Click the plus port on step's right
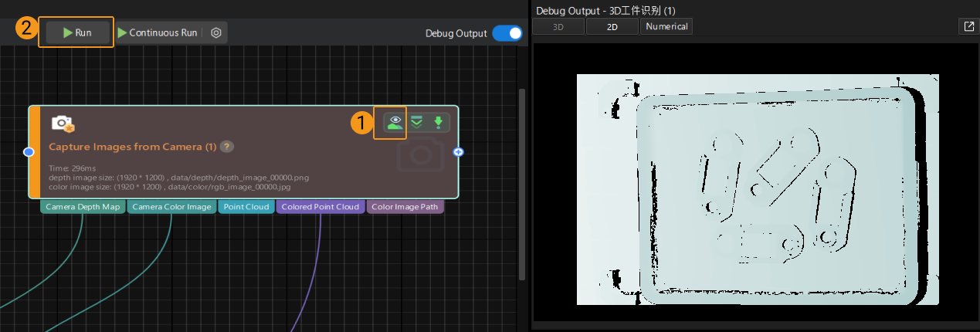 click(459, 152)
